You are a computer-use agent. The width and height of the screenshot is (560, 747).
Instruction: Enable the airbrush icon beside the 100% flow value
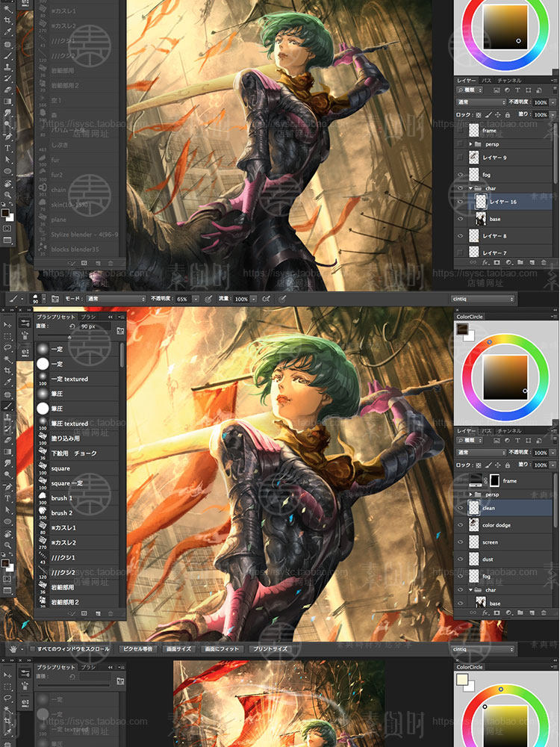(x=267, y=299)
